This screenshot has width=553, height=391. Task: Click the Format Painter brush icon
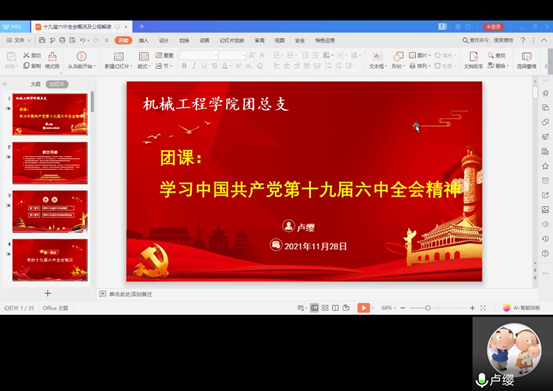(52, 56)
